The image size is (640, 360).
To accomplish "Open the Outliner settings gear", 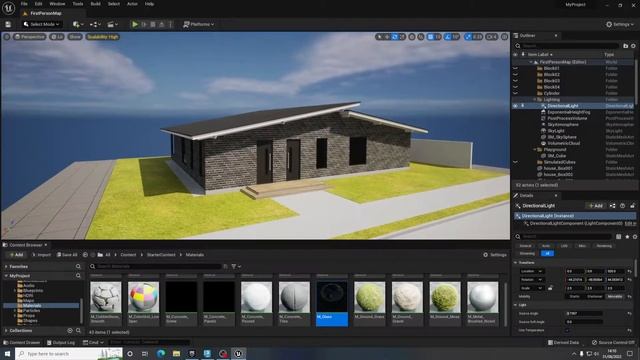I will coord(633,46).
